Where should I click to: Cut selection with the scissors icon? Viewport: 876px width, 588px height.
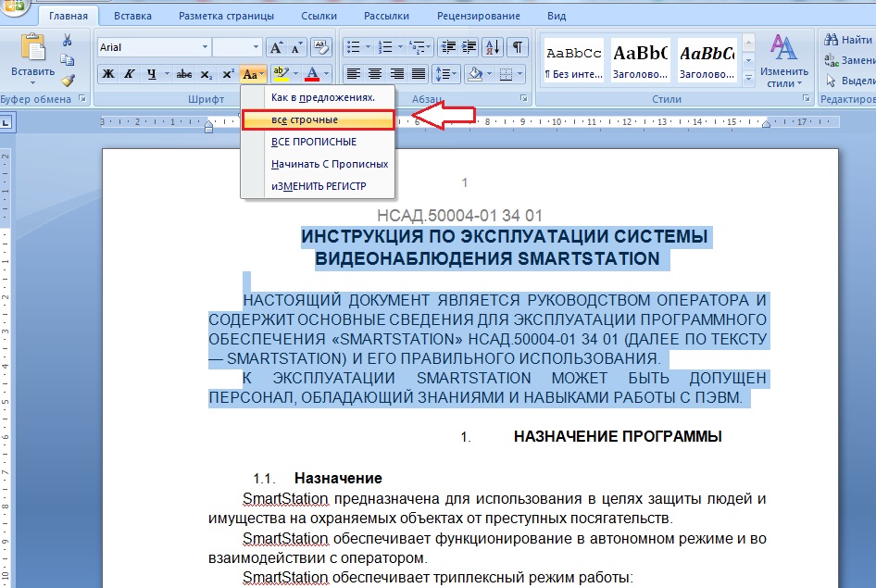click(x=67, y=40)
